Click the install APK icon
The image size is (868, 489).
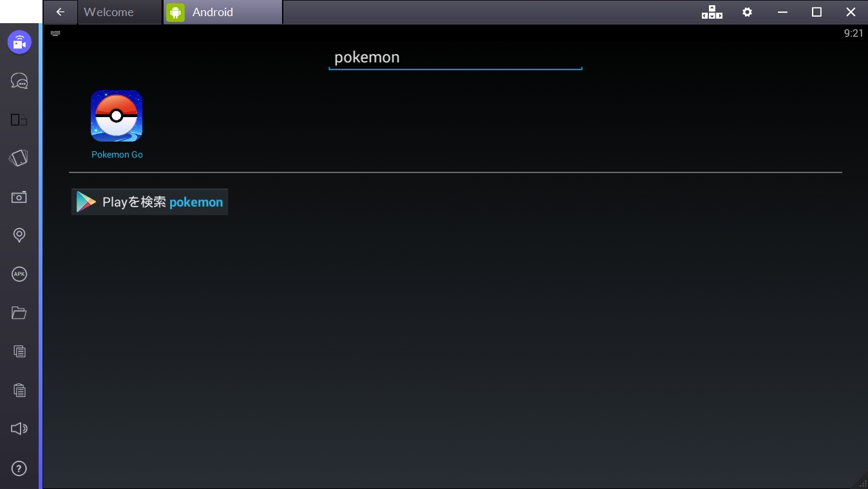pos(19,274)
